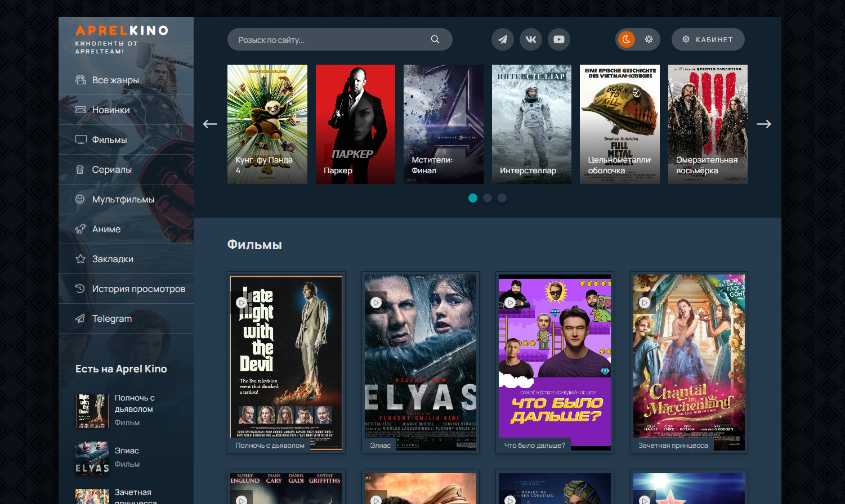This screenshot has width=845, height=504.
Task: Go to previous carousel slide arrow
Action: [x=210, y=124]
